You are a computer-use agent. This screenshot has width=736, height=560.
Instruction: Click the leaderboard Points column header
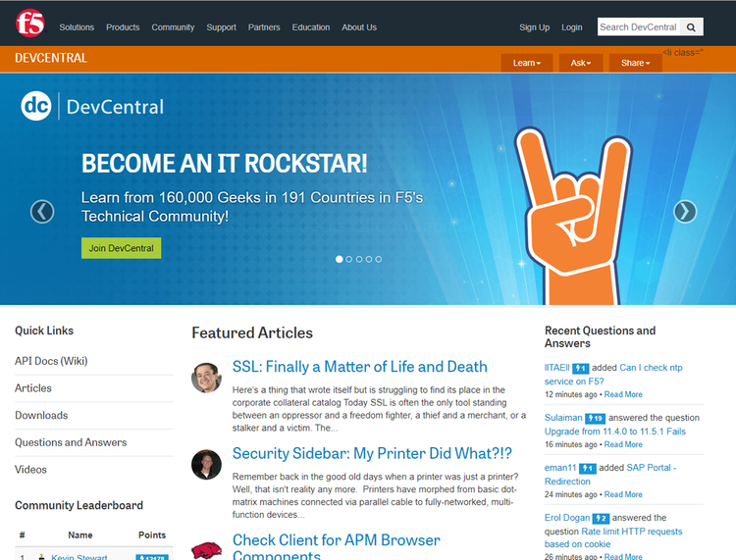tap(152, 535)
